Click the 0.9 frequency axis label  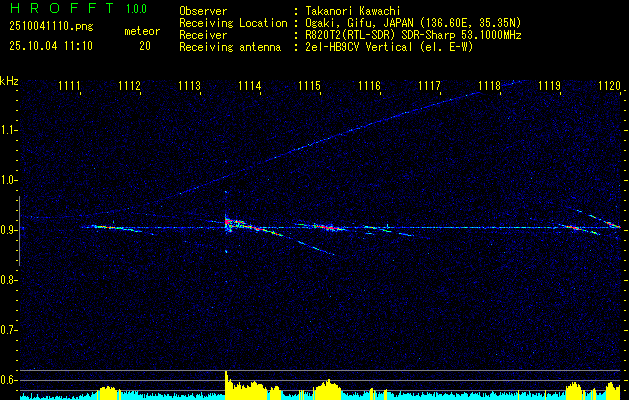[7, 230]
